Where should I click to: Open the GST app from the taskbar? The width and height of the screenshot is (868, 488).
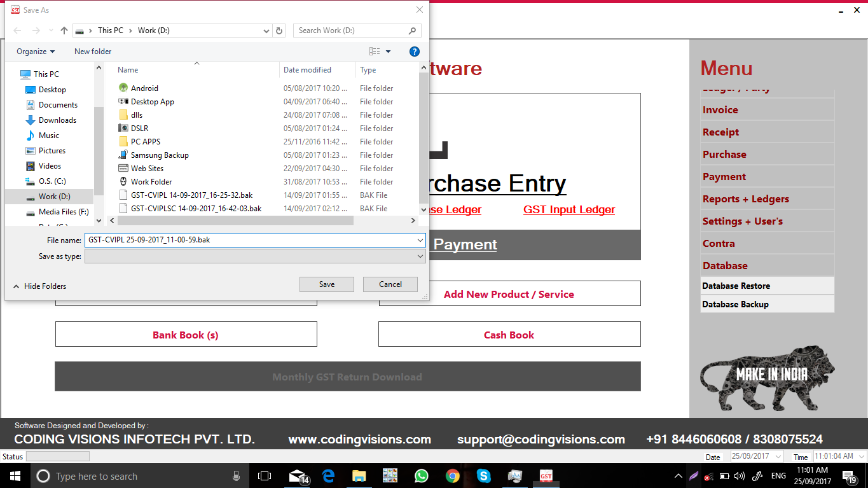pos(545,475)
